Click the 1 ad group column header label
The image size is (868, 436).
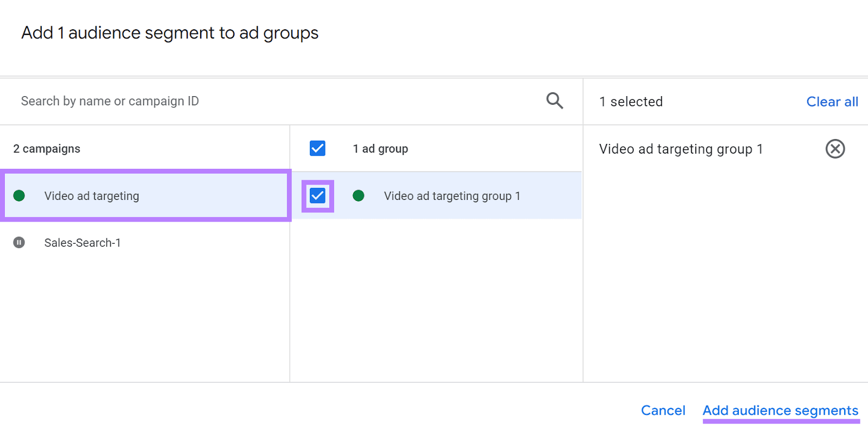tap(380, 149)
